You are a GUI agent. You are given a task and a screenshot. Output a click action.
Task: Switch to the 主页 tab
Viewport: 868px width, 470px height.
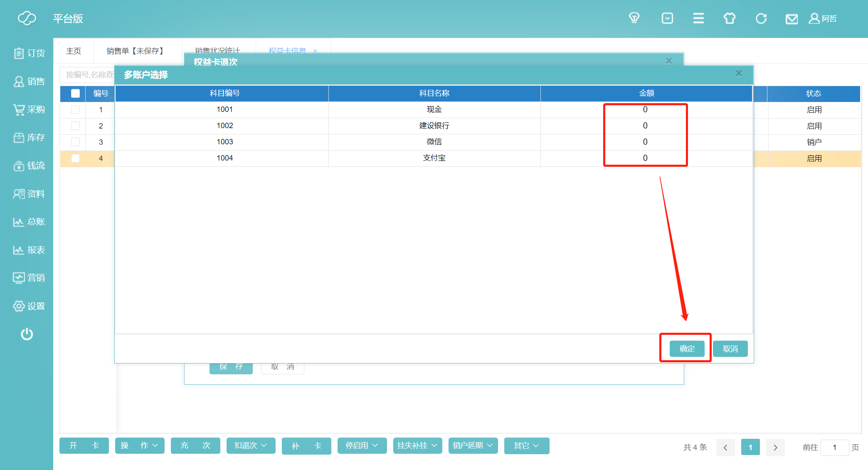tap(74, 51)
